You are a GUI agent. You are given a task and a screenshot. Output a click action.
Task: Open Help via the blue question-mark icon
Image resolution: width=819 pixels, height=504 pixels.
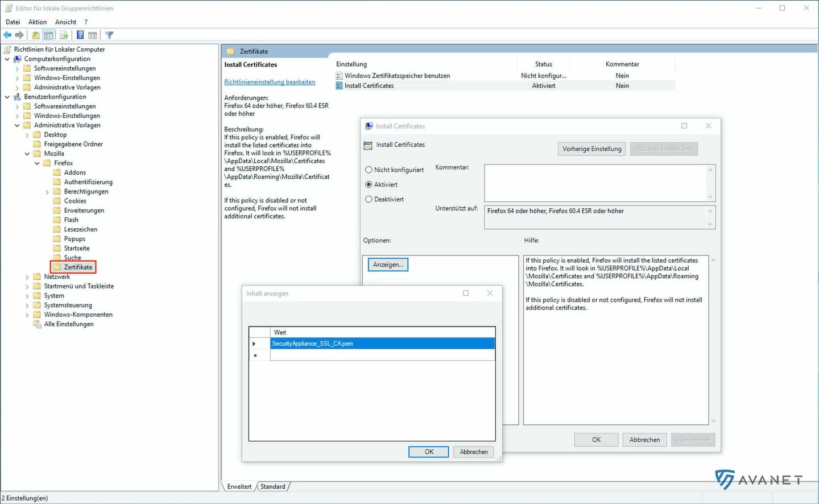(x=80, y=35)
